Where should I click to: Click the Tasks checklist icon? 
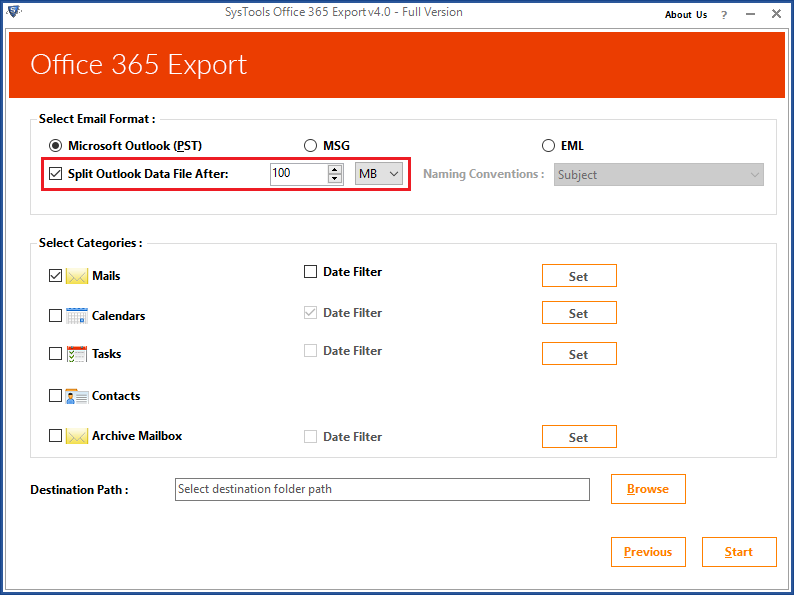tap(77, 353)
